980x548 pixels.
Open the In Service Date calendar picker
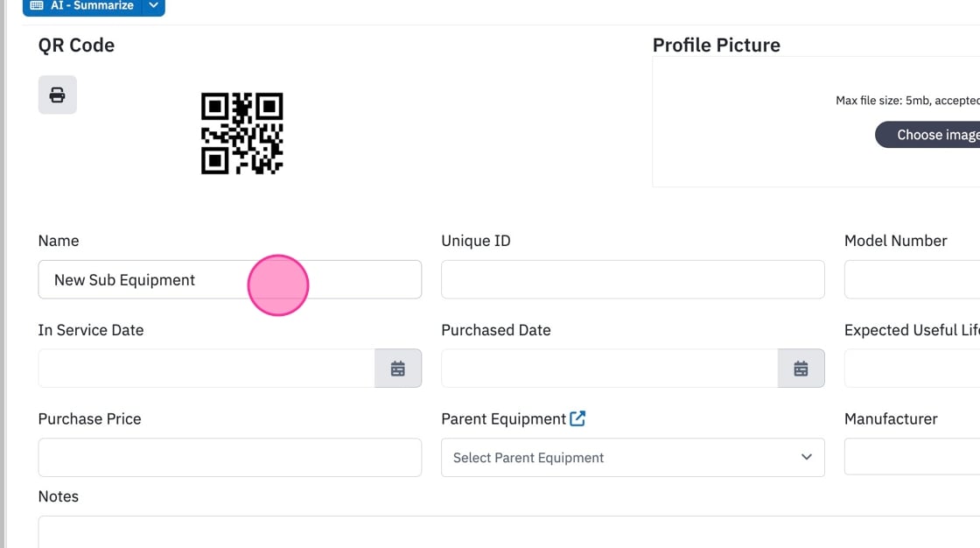398,369
